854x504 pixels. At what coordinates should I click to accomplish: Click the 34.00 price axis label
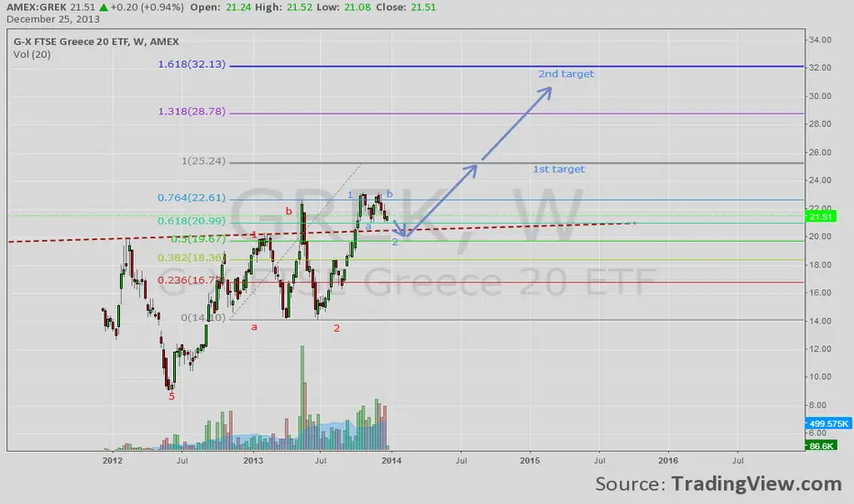(820, 39)
